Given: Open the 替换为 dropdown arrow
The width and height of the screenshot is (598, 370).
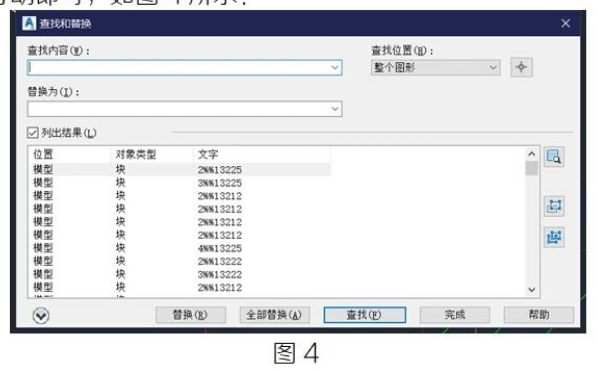Looking at the screenshot, I should point(334,109).
